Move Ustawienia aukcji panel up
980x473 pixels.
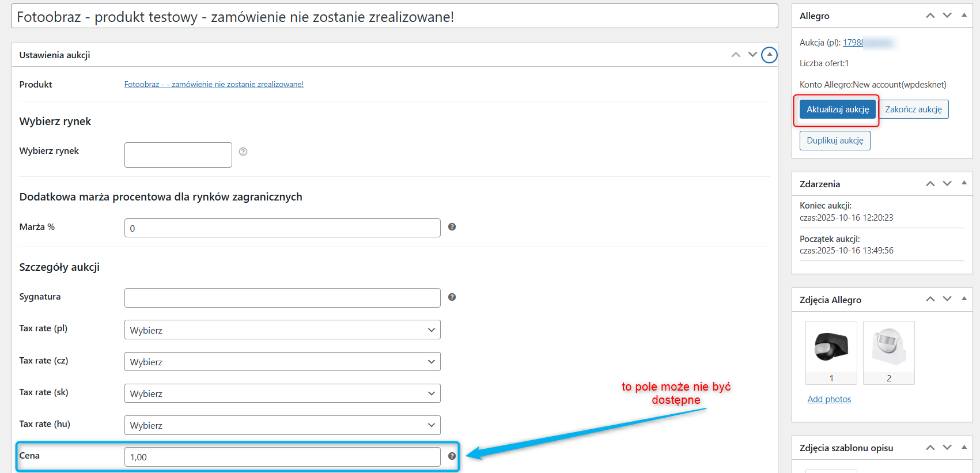click(736, 55)
